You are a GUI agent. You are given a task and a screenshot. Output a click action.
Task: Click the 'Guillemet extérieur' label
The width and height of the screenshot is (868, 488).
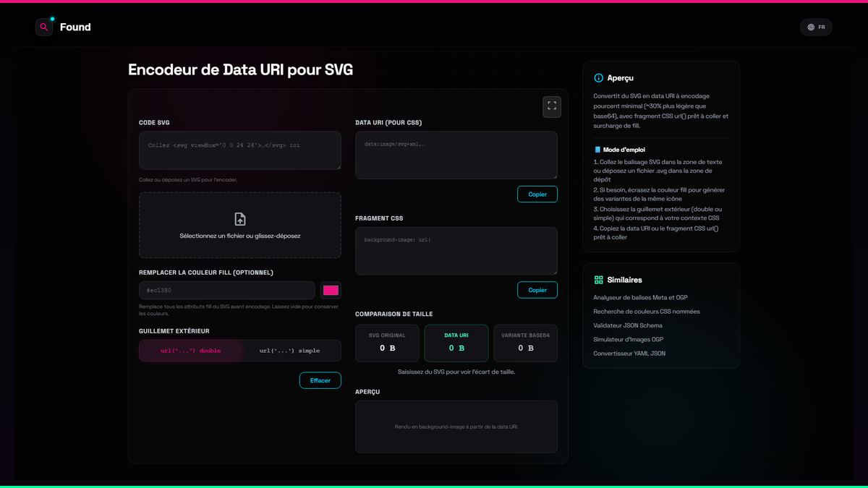coord(174,331)
